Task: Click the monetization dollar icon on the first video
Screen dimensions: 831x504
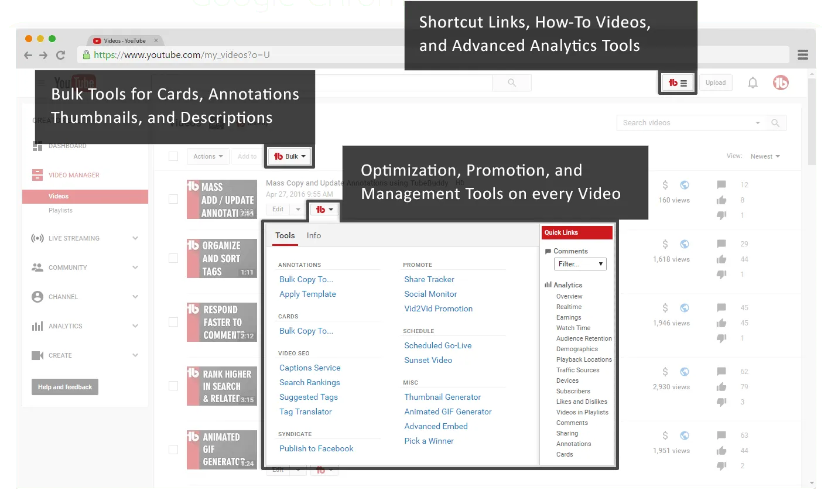Action: pyautogui.click(x=665, y=185)
